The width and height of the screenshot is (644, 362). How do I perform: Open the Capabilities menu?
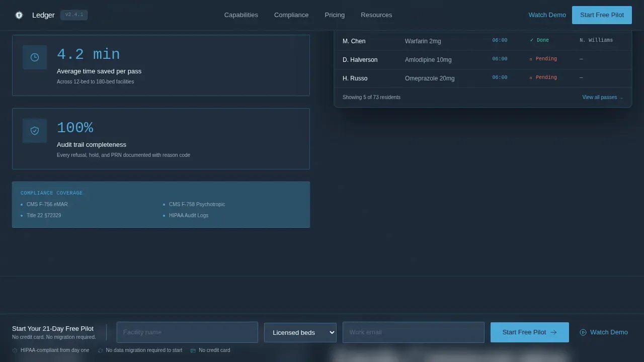pos(241,15)
